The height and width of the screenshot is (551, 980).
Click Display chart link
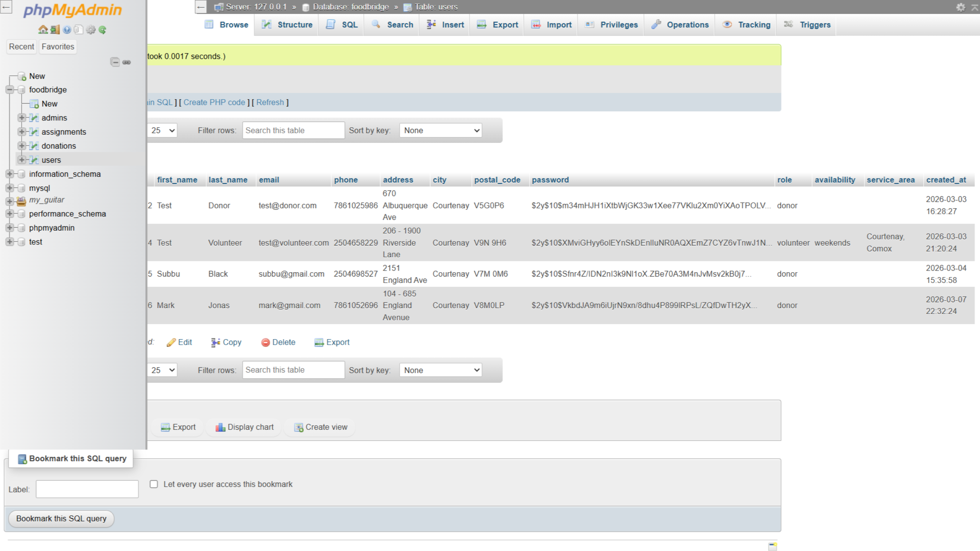(x=244, y=427)
